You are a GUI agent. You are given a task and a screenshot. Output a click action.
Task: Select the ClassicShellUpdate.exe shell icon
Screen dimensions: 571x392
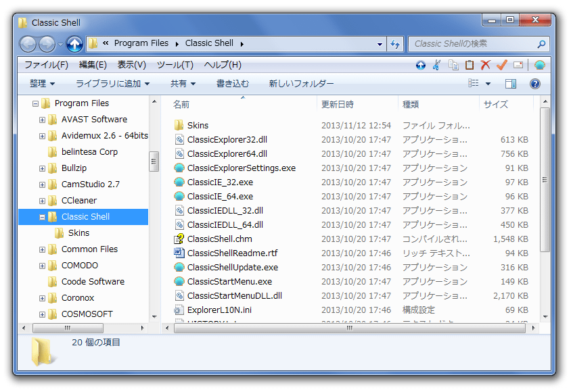pos(179,267)
